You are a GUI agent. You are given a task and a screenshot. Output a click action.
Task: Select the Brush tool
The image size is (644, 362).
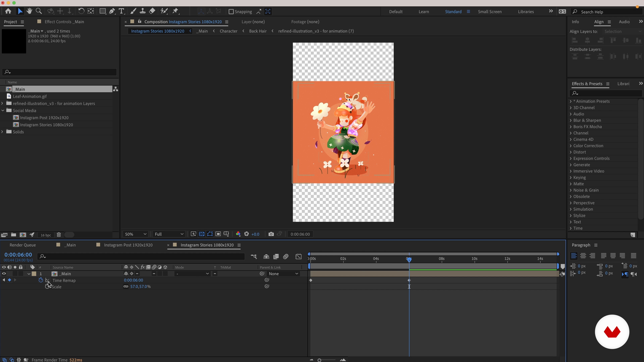tap(133, 11)
